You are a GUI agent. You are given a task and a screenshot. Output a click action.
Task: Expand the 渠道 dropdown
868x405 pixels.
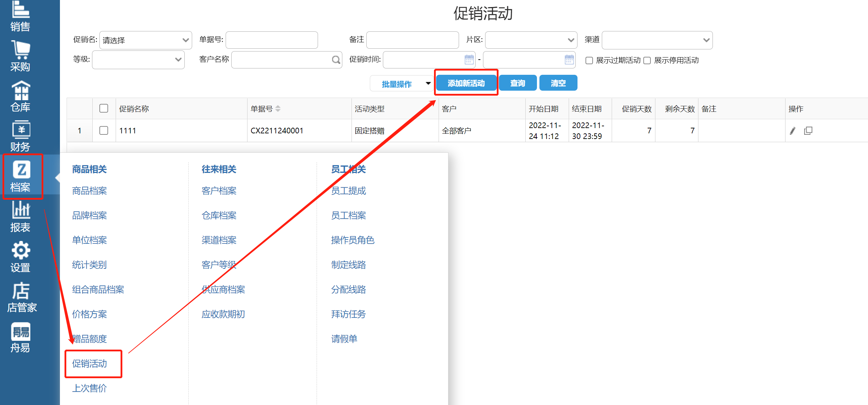click(x=657, y=40)
